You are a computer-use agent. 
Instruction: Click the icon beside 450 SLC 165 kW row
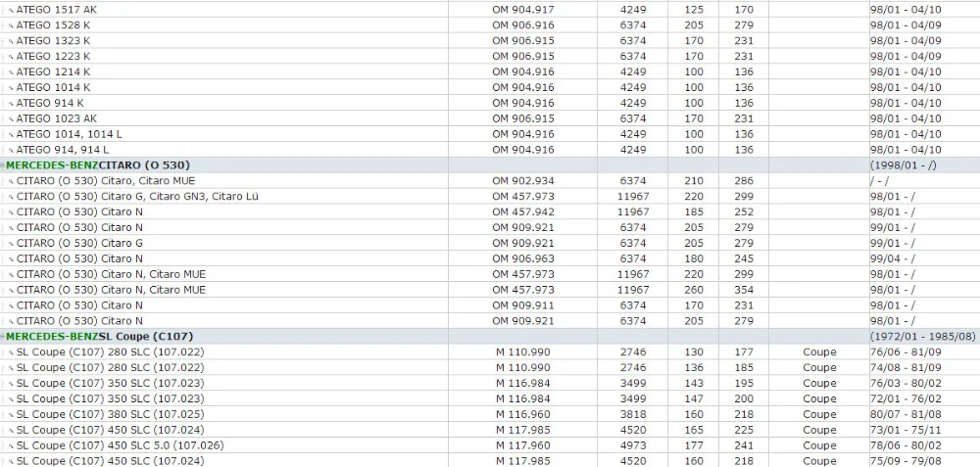(x=11, y=432)
